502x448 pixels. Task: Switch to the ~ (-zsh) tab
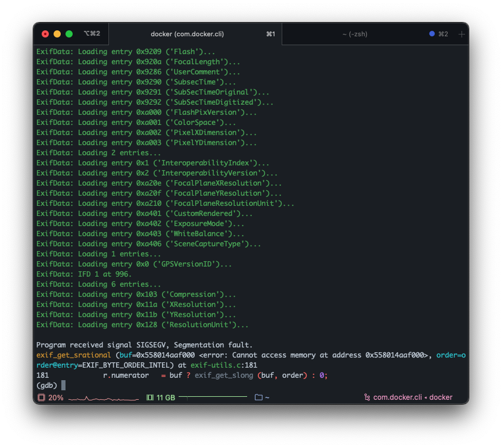(x=354, y=34)
